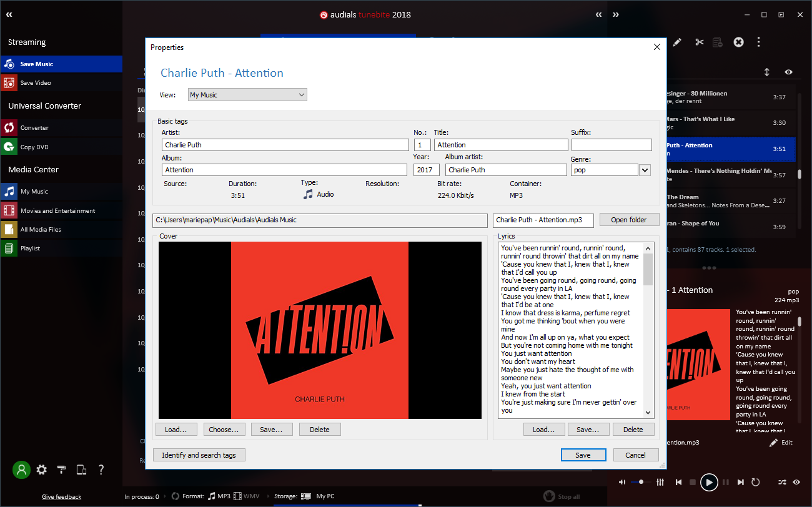Click Load under the Cover image
Screen dimensions: 812x507
point(176,430)
